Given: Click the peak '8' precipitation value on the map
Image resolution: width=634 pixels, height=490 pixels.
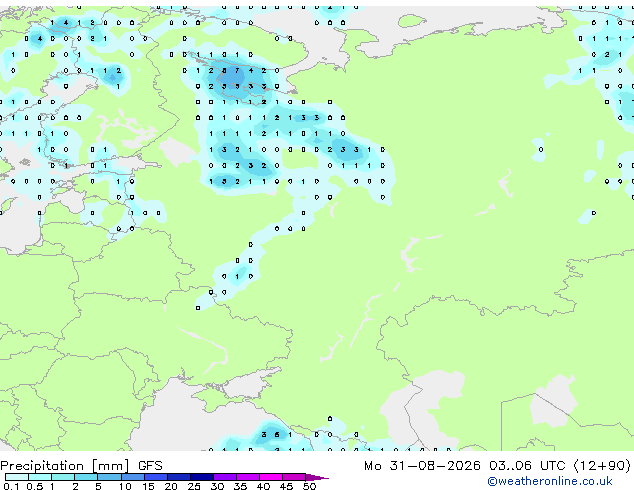Looking at the screenshot, I should coord(224,70).
